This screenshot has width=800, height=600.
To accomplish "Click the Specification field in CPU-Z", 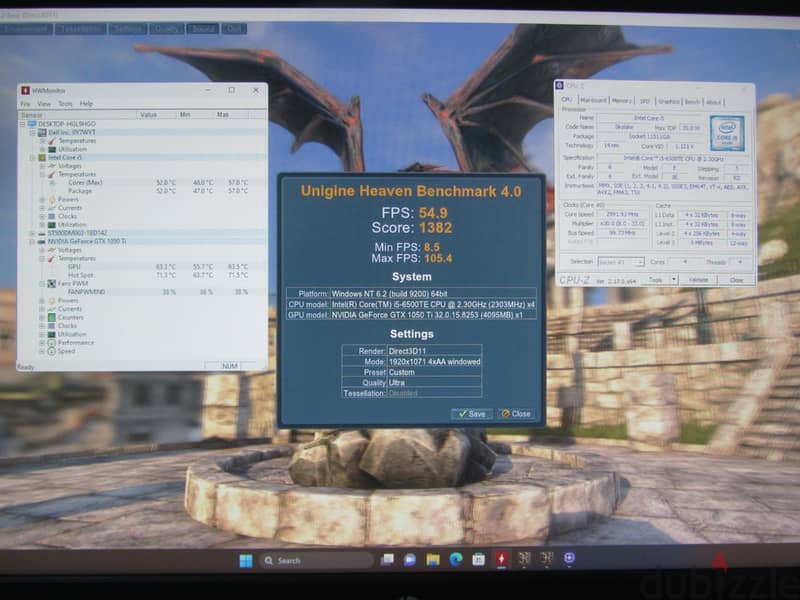I will [673, 158].
